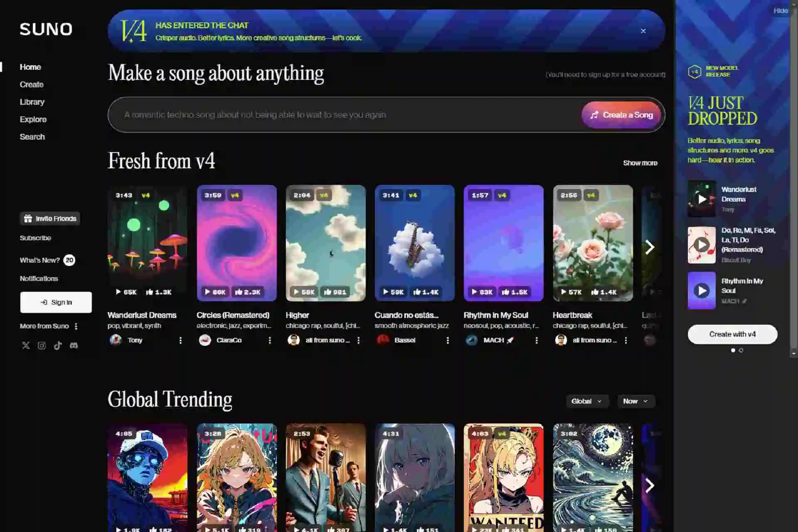
Task: Open Explore in sidebar
Action: tap(33, 119)
